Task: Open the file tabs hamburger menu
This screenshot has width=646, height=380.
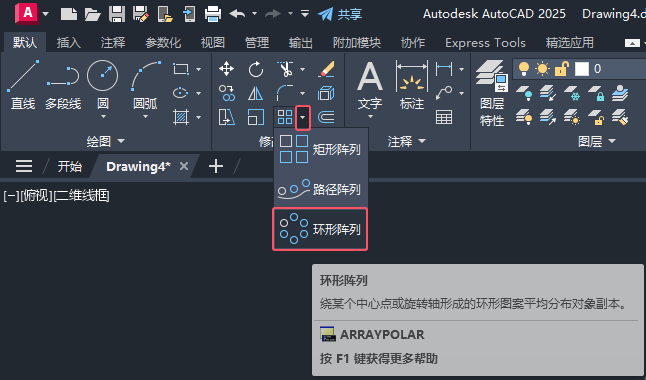Action: [24, 166]
